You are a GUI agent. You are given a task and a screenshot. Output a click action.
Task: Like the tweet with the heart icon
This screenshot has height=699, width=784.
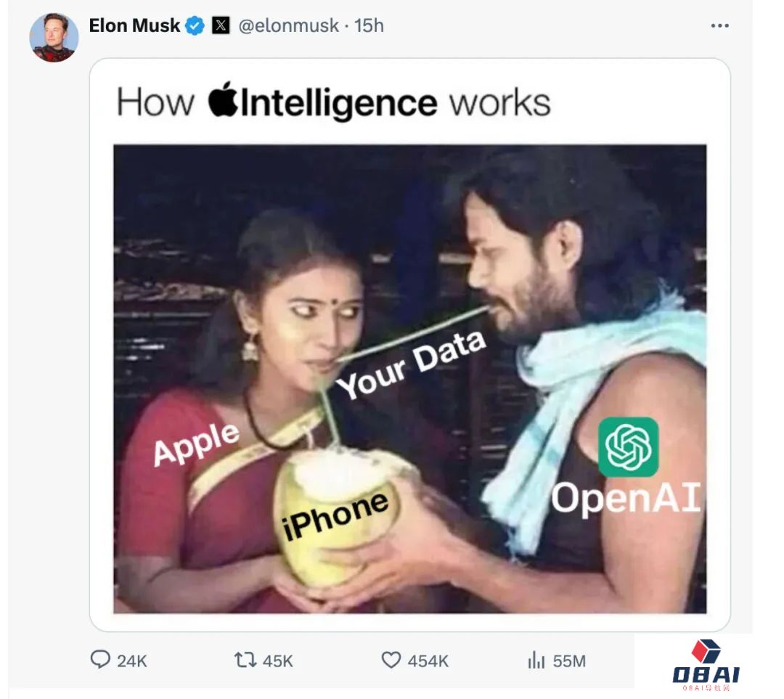(x=391, y=660)
